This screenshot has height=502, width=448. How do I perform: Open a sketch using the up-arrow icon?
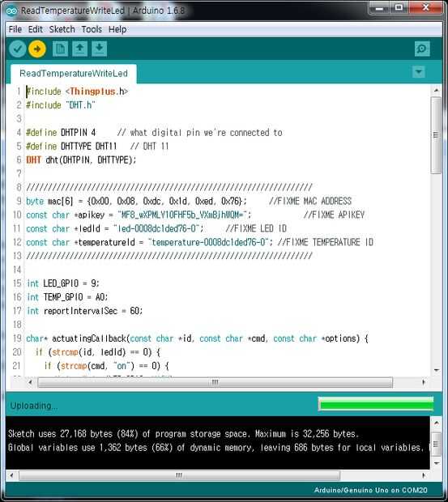[x=79, y=49]
